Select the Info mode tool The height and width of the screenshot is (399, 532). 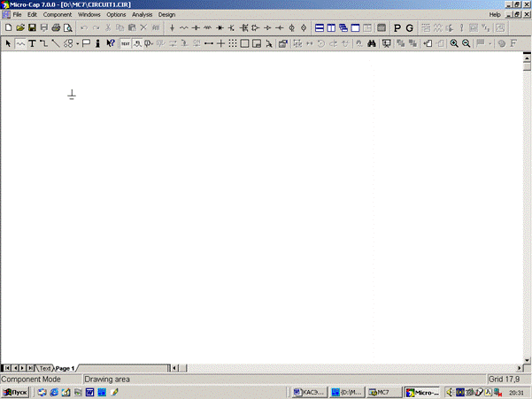(x=97, y=43)
